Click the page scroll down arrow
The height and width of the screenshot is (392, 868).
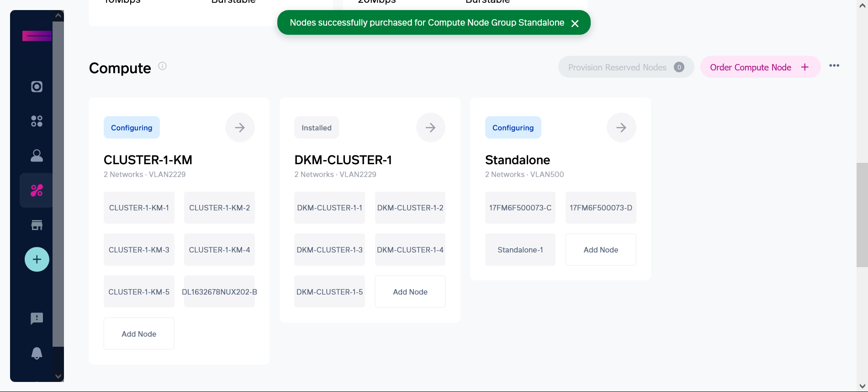[862, 387]
